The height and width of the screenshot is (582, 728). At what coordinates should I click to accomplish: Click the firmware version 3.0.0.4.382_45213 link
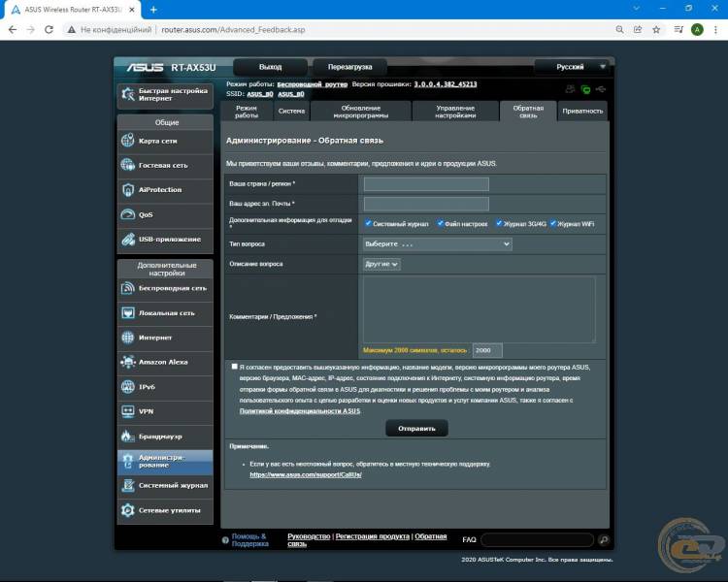(446, 84)
